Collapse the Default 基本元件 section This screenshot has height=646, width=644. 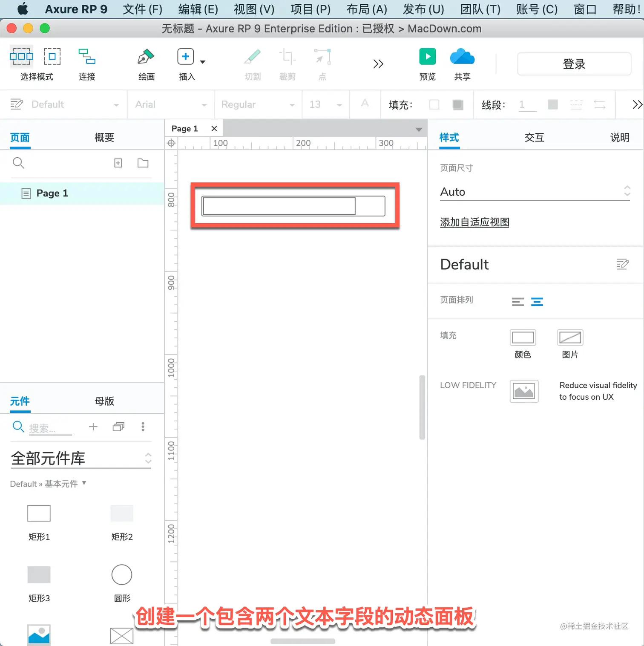[84, 483]
